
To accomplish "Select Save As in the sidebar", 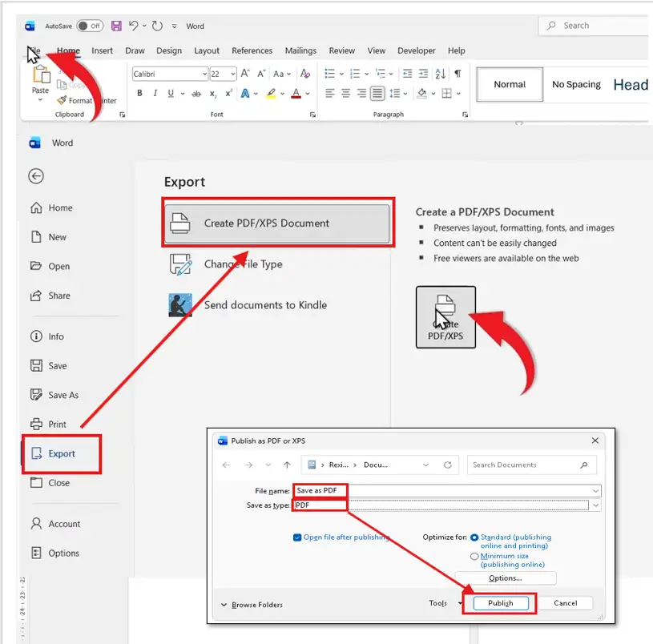I will coord(54,395).
